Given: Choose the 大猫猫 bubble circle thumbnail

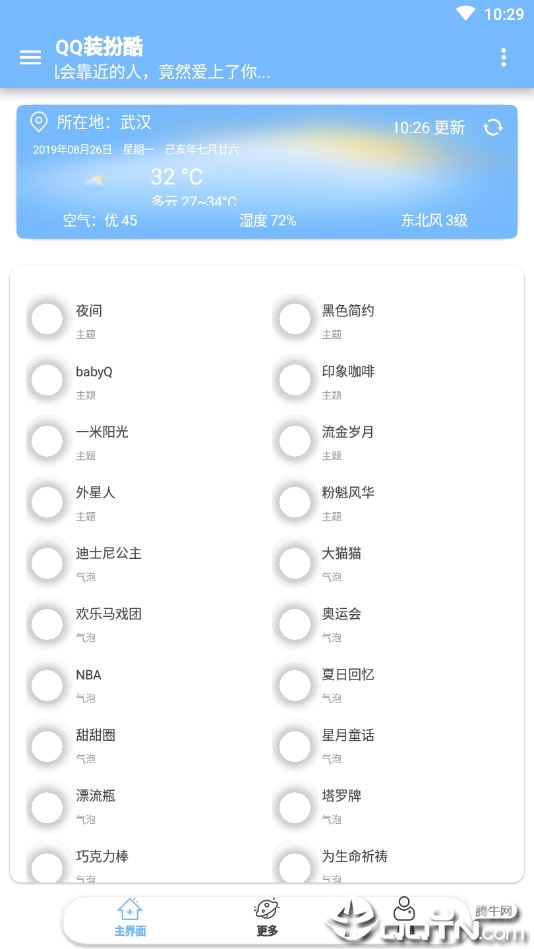Looking at the screenshot, I should coord(294,561).
